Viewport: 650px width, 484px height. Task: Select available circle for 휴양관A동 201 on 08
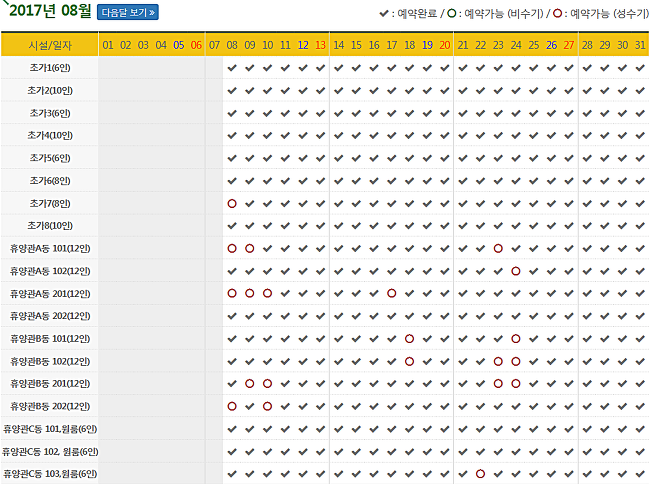pyautogui.click(x=232, y=293)
